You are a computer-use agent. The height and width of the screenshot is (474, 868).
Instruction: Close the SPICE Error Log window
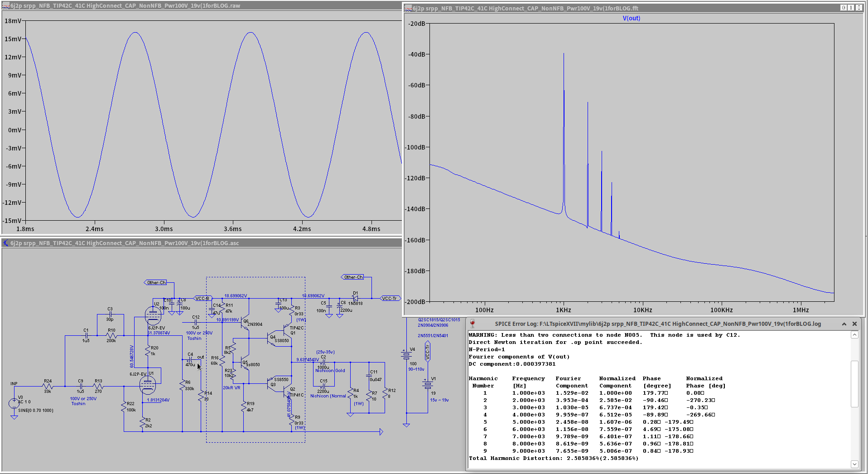854,324
